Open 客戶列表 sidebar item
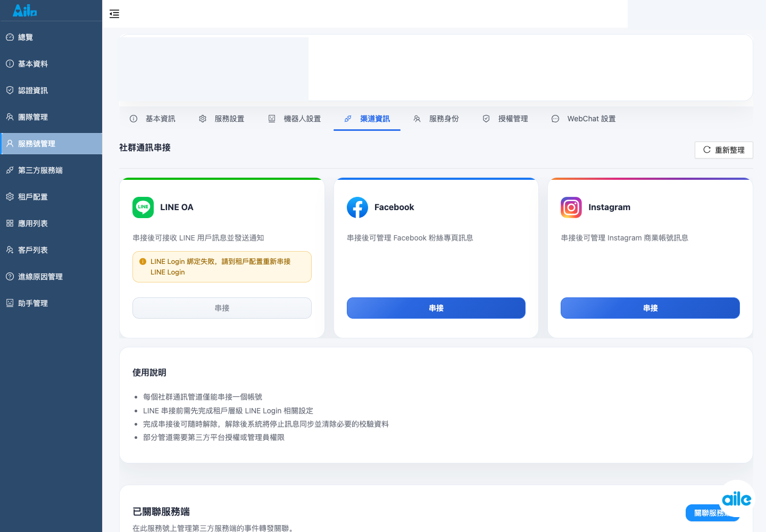This screenshot has height=532, width=766. (51, 250)
